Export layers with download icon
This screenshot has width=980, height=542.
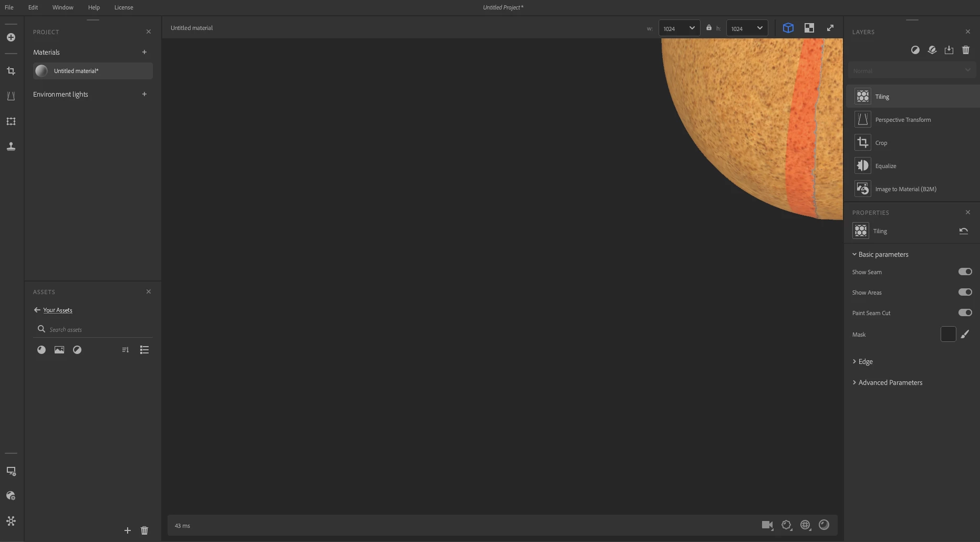pyautogui.click(x=949, y=50)
